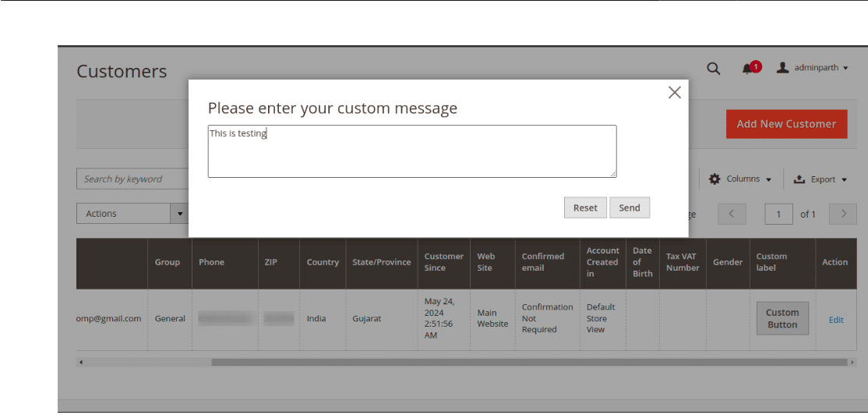
Task: Click the textarea resize handle
Action: click(x=613, y=174)
